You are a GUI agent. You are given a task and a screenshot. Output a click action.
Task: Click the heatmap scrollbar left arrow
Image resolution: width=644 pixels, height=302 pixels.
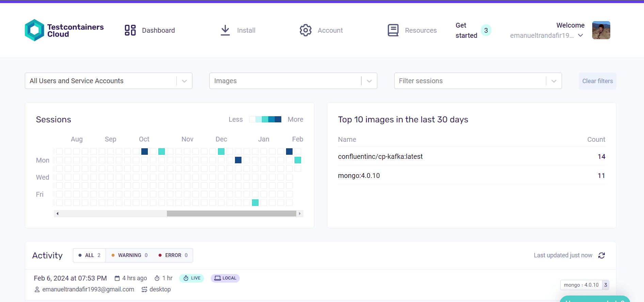point(57,213)
